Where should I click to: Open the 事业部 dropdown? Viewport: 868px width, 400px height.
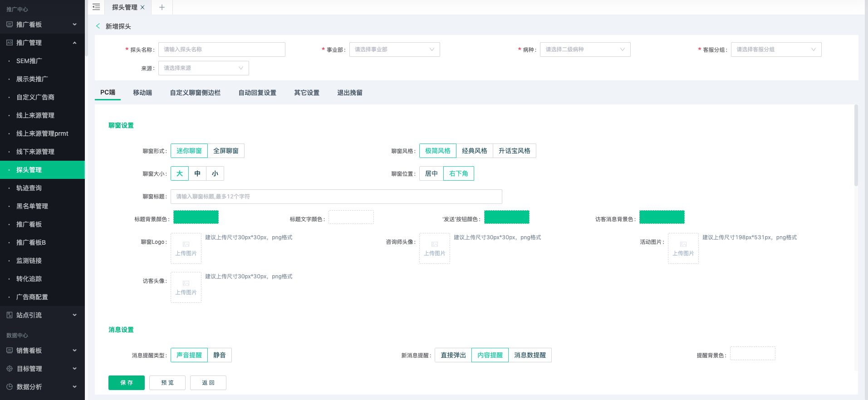tap(394, 49)
